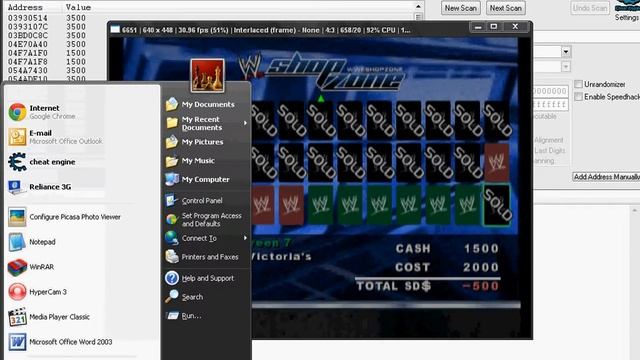The width and height of the screenshot is (640, 360).
Task: Select the red WWE card in second row
Action: pyautogui.click(x=496, y=162)
